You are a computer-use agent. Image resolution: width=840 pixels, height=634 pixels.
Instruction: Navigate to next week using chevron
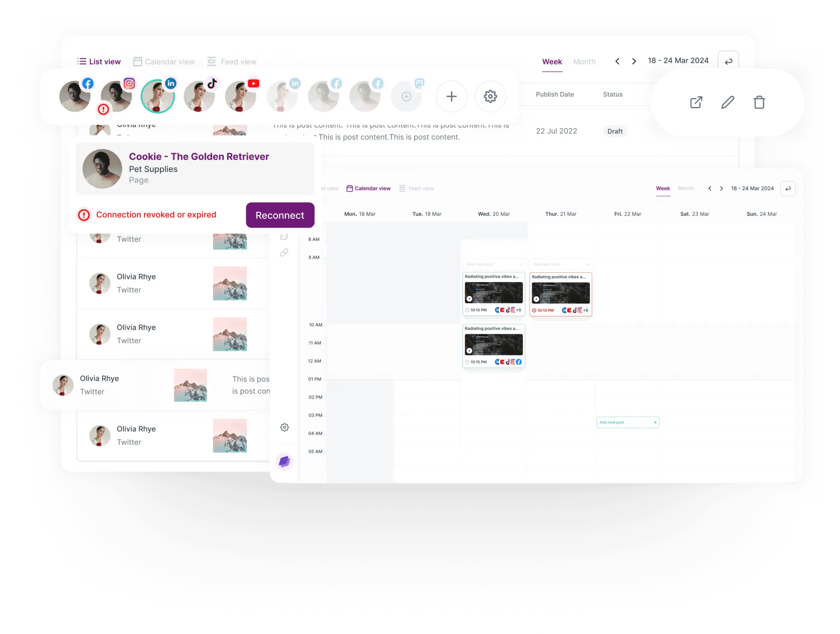click(x=634, y=61)
